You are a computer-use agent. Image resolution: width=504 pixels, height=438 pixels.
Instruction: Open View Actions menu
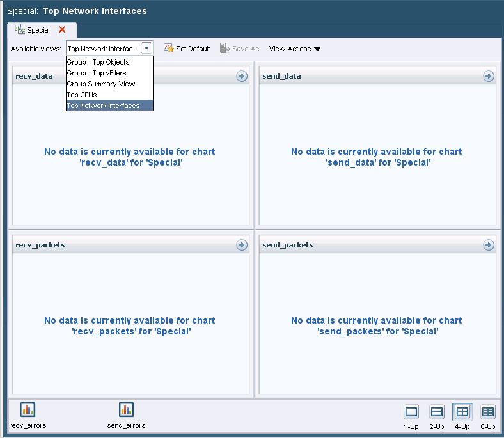pos(294,49)
